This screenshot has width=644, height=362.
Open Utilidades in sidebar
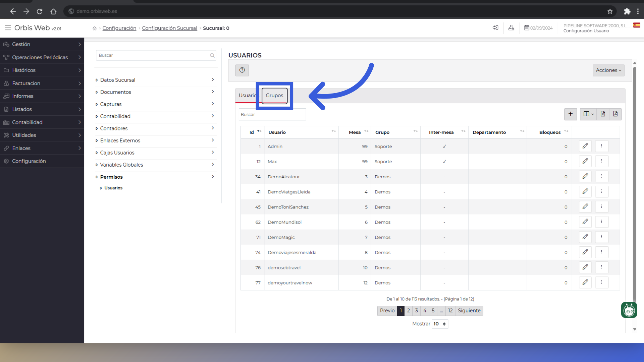click(x=42, y=135)
